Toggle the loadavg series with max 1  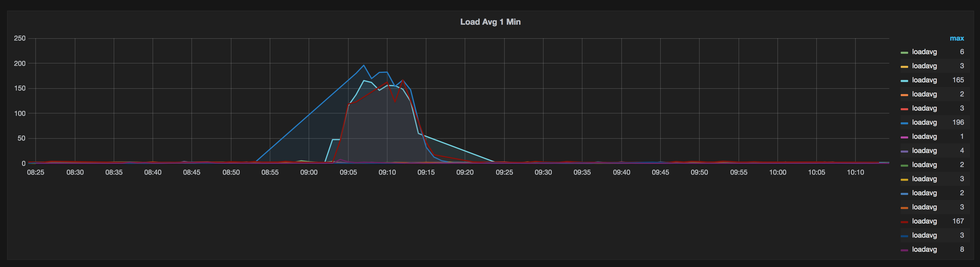[924, 136]
